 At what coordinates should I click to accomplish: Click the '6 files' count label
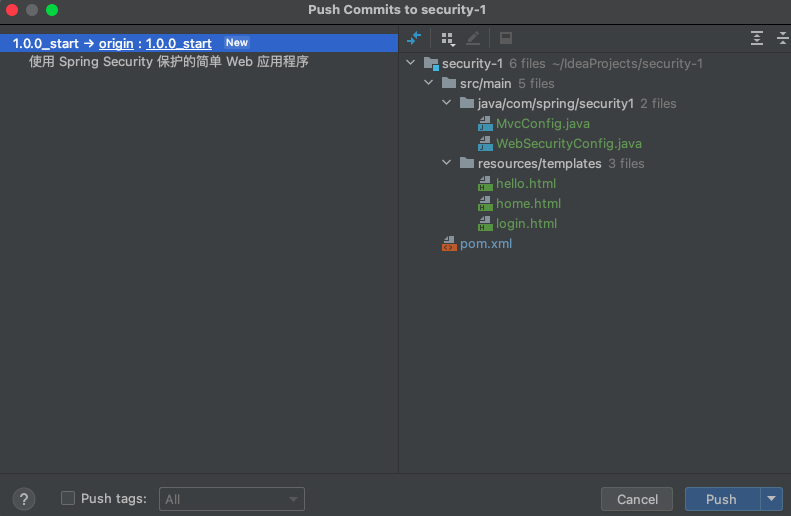click(x=527, y=64)
